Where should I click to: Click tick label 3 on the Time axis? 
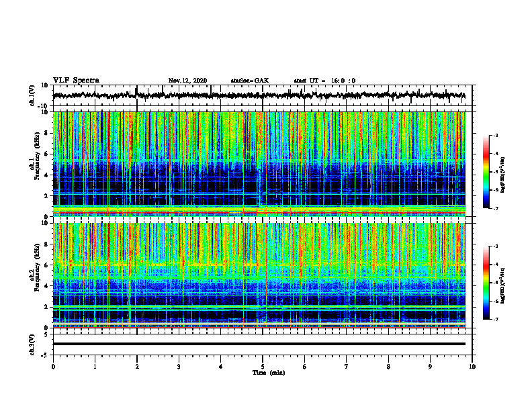click(x=179, y=367)
